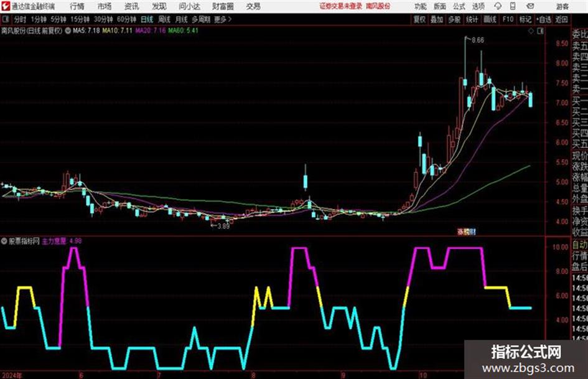Viewport: 588px width, 379px height.
Task: Open the 市场 menu
Action: click(105, 6)
